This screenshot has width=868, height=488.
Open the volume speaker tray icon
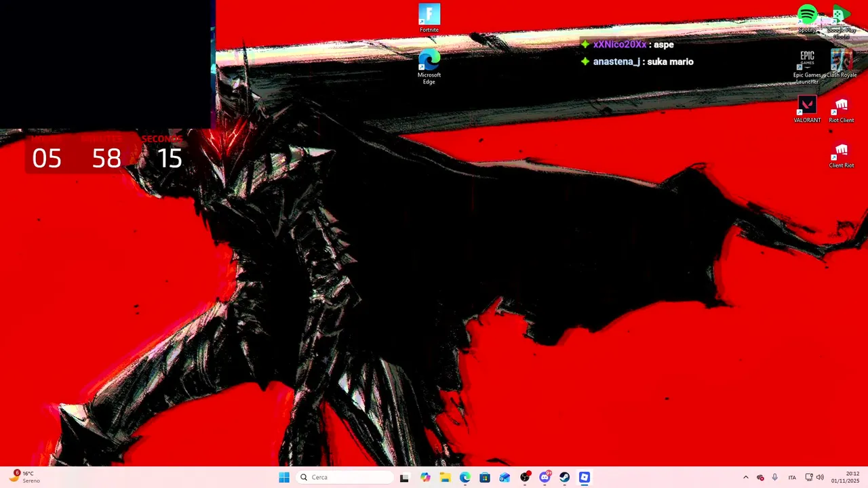pos(820,478)
